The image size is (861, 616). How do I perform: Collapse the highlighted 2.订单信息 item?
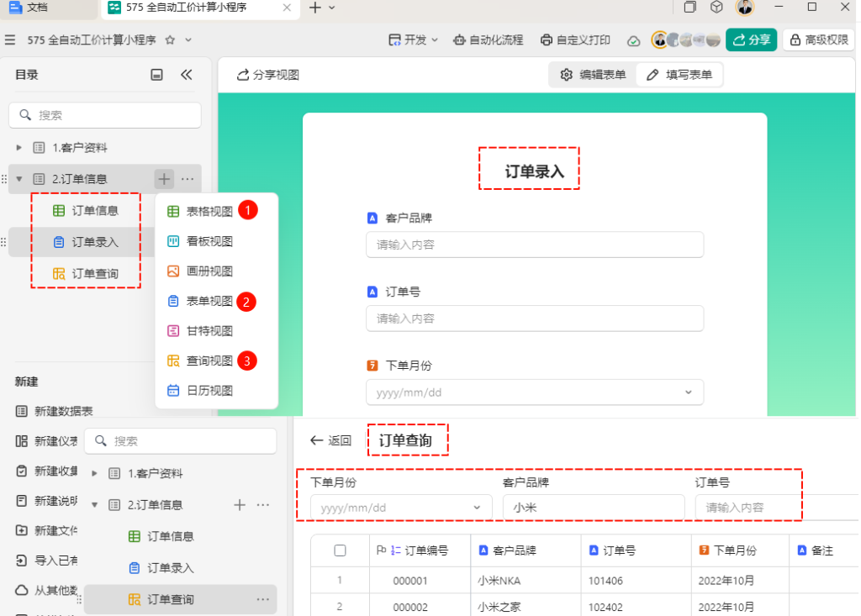point(19,179)
